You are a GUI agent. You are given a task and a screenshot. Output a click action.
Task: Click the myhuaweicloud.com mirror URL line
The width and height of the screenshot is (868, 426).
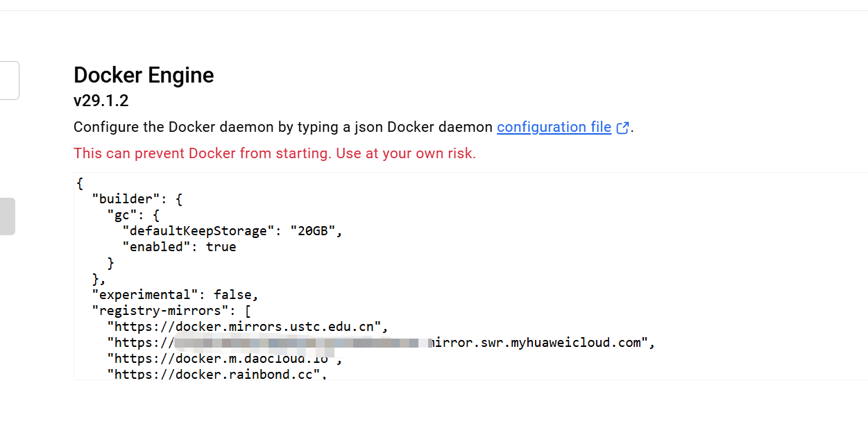pos(381,343)
